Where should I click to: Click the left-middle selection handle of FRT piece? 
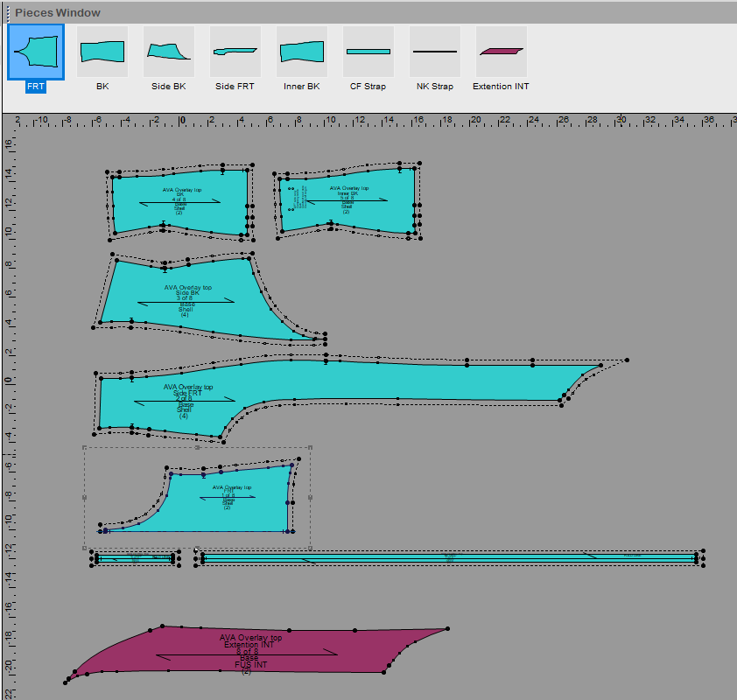[x=85, y=498]
